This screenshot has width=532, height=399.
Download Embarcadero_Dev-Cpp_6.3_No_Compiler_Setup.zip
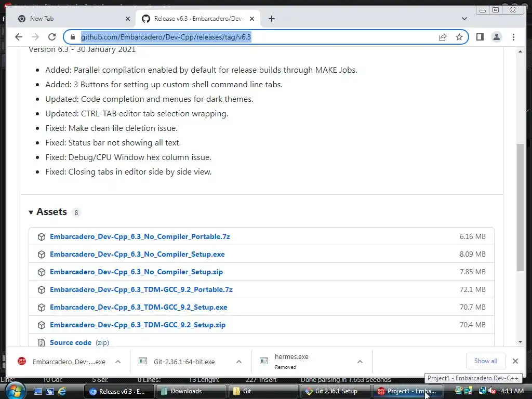137,272
